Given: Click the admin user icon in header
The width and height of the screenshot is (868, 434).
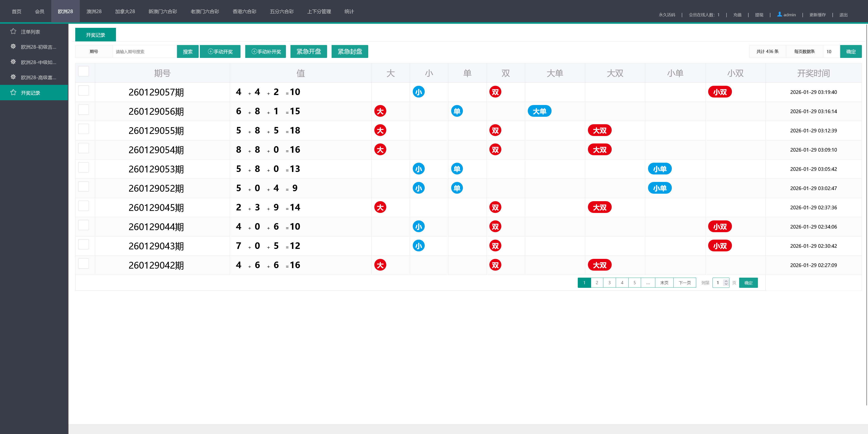Looking at the screenshot, I should 779,14.
